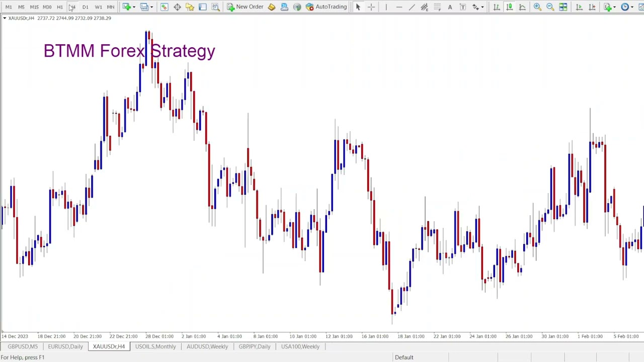Image resolution: width=644 pixels, height=362 pixels.
Task: Click the Indicators list icon
Action: tap(608, 7)
